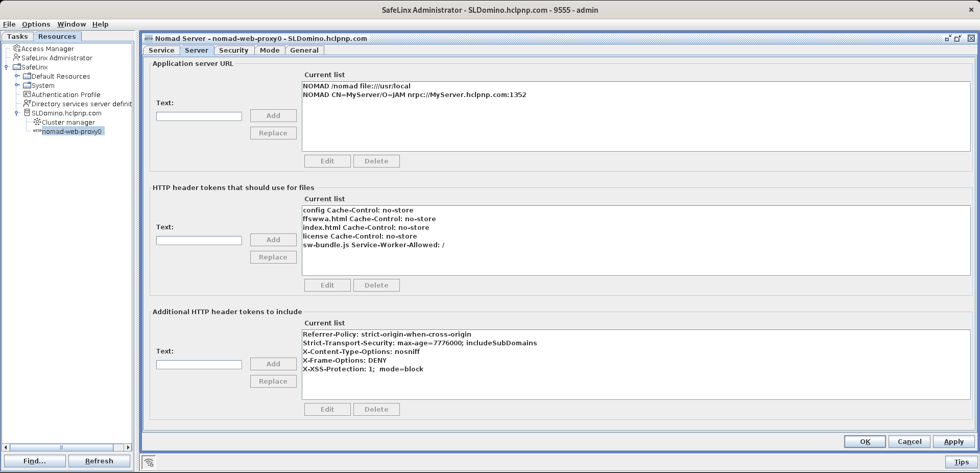The image size is (980, 473).
Task: Click the Directory services person icon
Action: coord(27,104)
